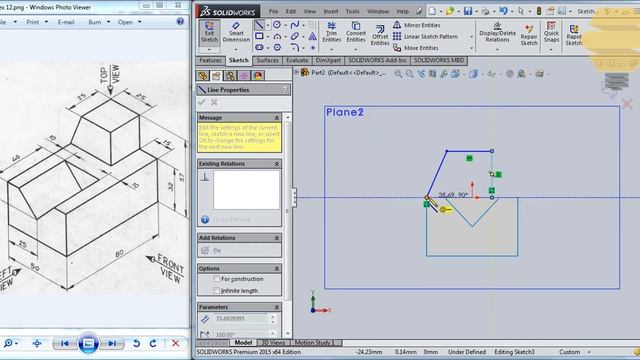Viewport: 640px width, 360px height.
Task: Collapse the Parameters section
Action: pyautogui.click(x=277, y=307)
